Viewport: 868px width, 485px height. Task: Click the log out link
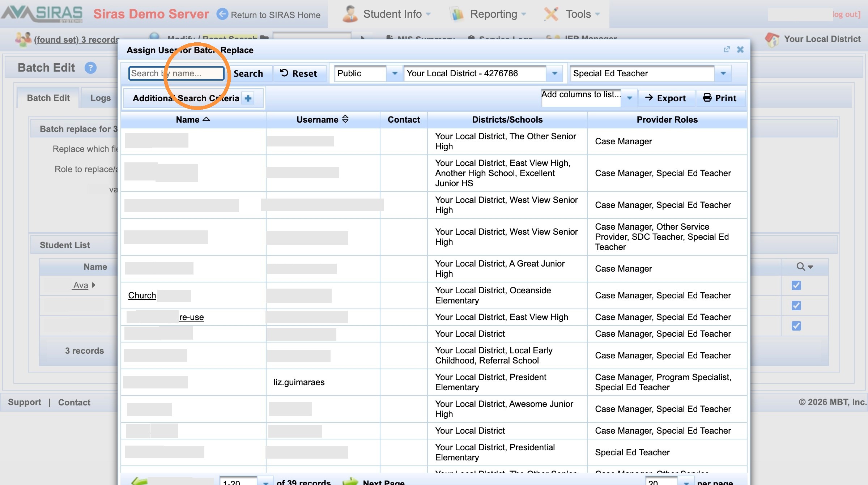(846, 14)
